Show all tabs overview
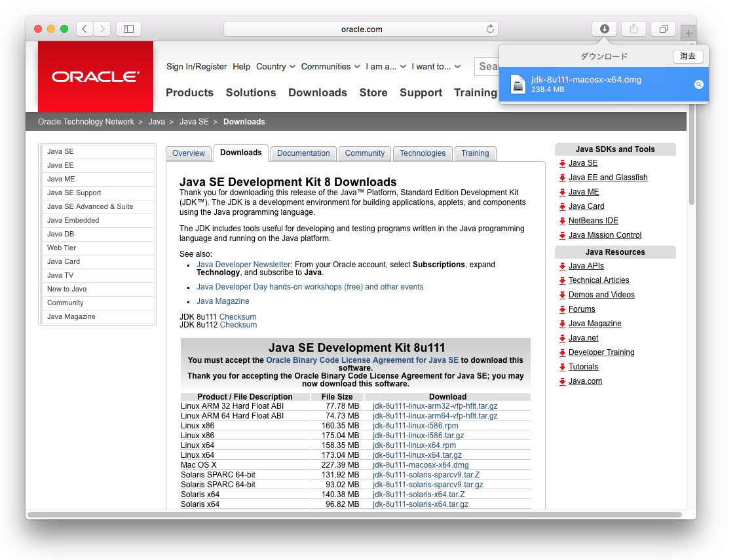 pyautogui.click(x=663, y=29)
